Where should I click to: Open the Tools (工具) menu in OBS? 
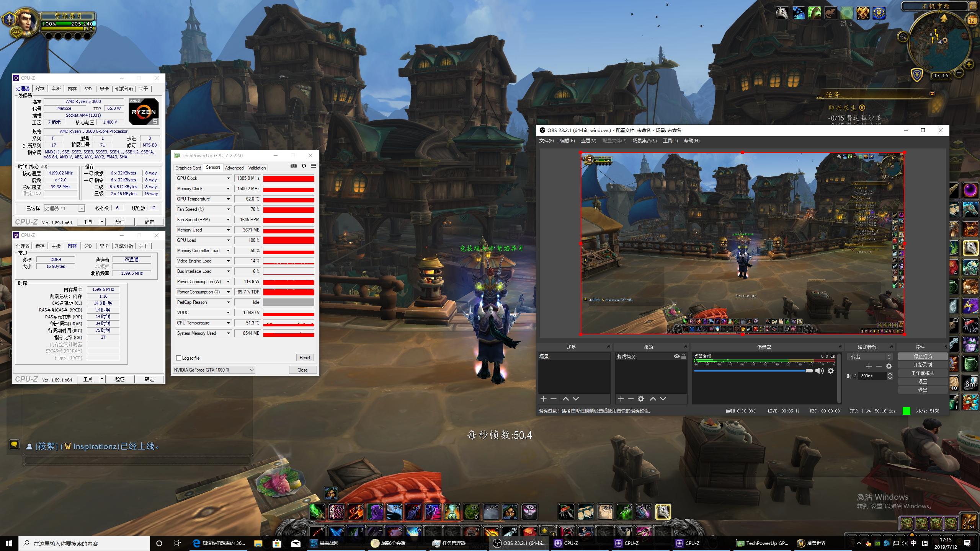(670, 141)
